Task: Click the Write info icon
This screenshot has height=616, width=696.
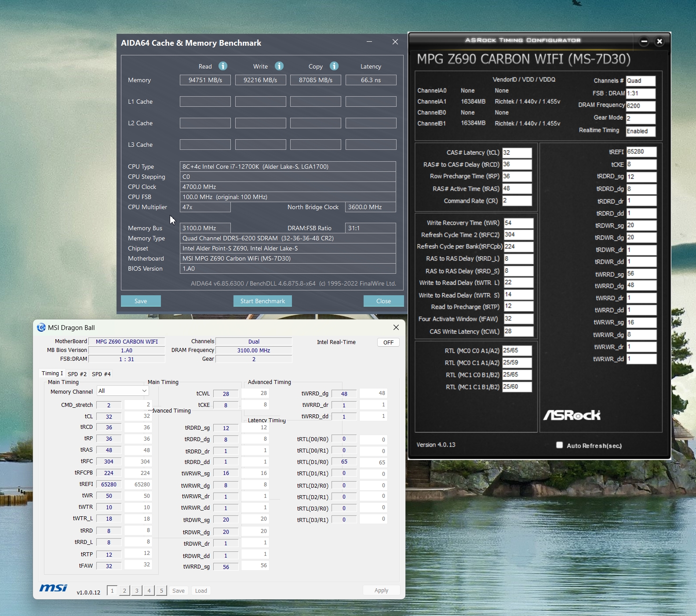Action: (279, 66)
